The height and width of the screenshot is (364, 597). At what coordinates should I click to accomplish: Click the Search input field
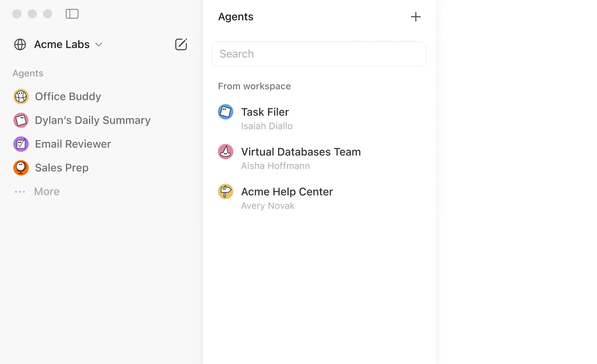[x=319, y=54]
